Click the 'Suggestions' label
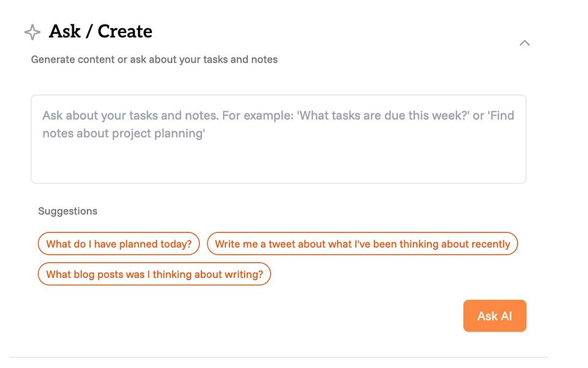The width and height of the screenshot is (588, 368). (67, 211)
